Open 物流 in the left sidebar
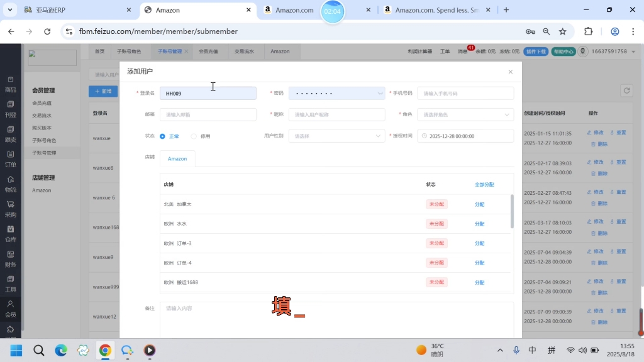The image size is (644, 362). [11, 184]
